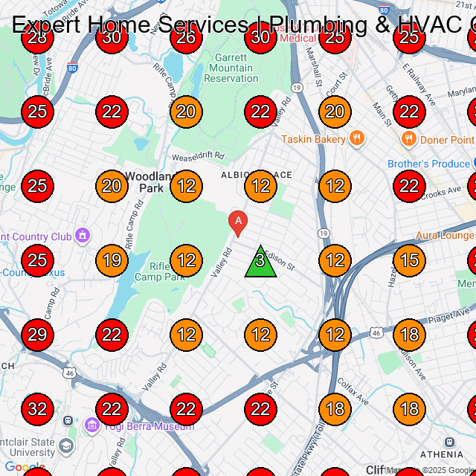The height and width of the screenshot is (476, 476).
Task: Select the red rank circle showing 29
Action: click(37, 335)
